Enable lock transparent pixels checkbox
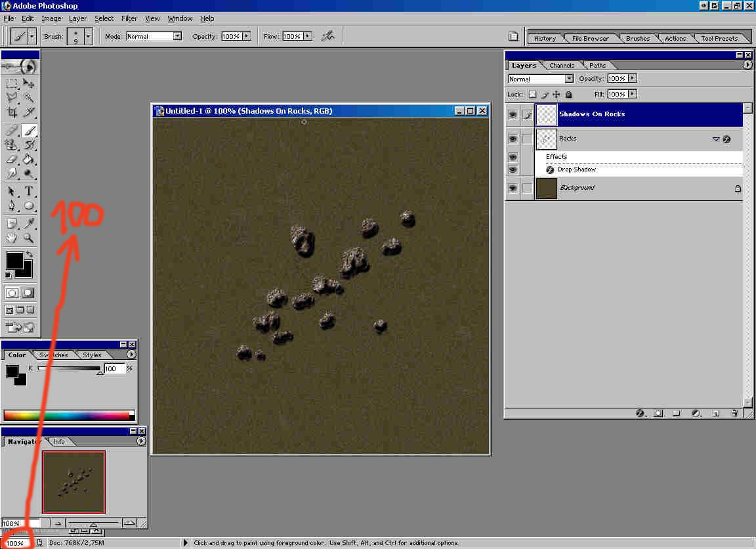This screenshot has width=756, height=549. tap(532, 94)
